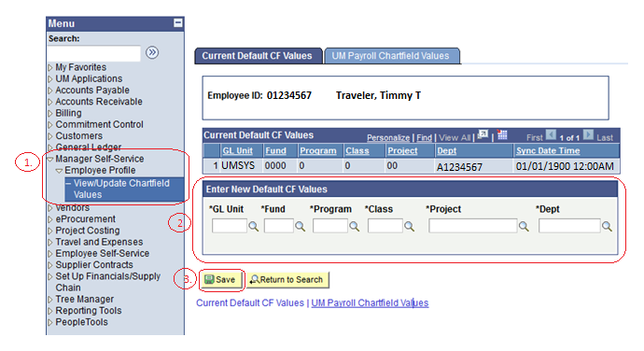Screen dimensions: 644x351
Task: Click Return to Search button
Action: [x=287, y=280]
